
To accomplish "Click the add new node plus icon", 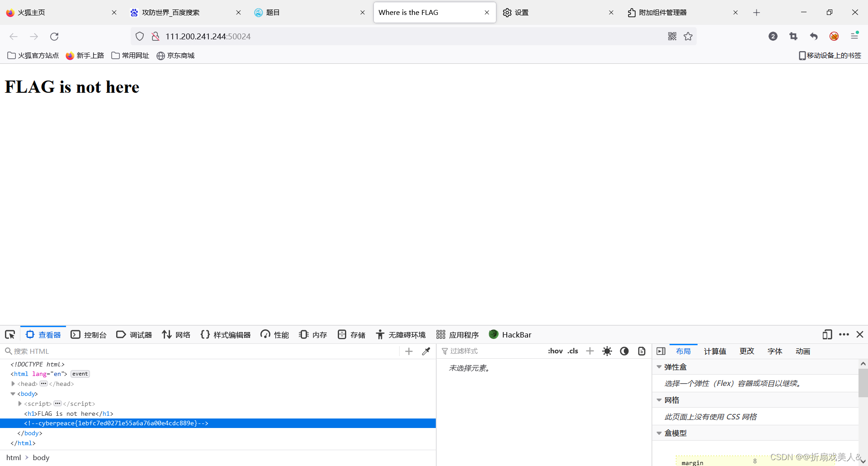I will coord(409,351).
